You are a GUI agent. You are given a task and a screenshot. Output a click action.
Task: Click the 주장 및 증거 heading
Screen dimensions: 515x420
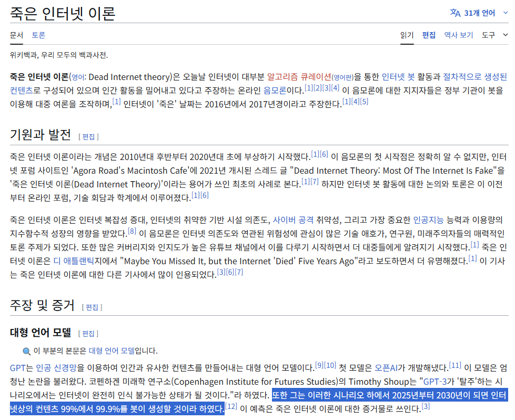click(x=43, y=305)
